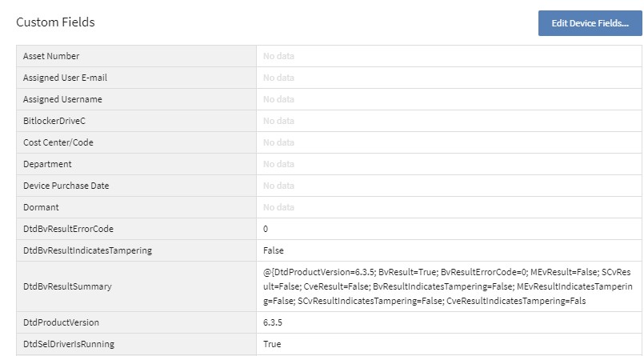Click the True value for DtdSelDriverIsRunning

click(x=272, y=344)
